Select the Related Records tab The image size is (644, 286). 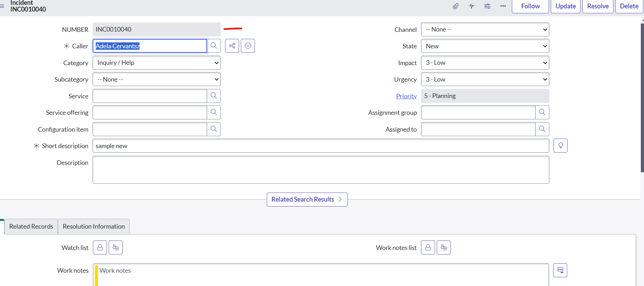pos(31,226)
